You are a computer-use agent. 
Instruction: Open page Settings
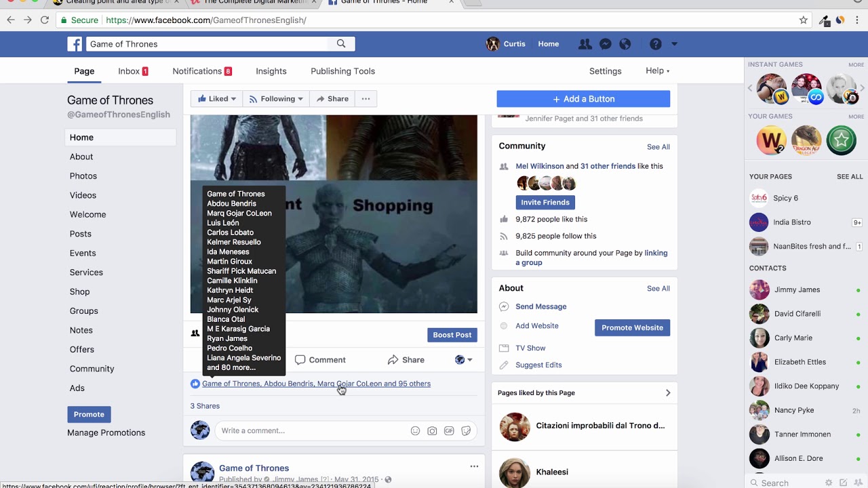606,71
